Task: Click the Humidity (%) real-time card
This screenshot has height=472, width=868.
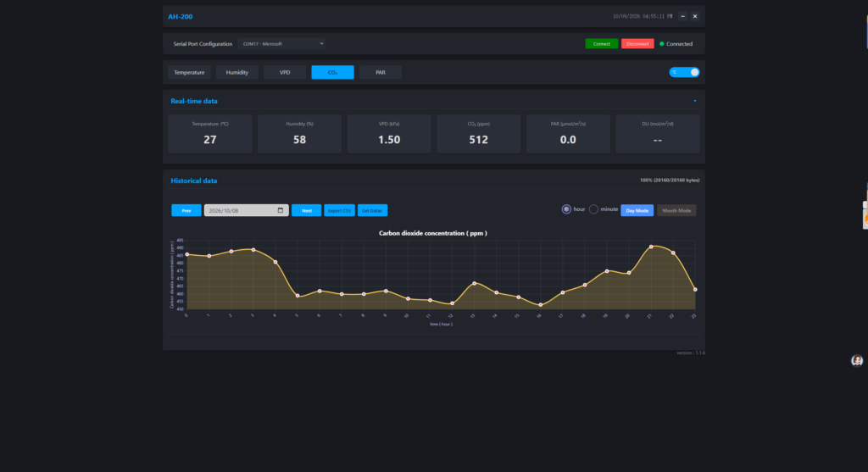Action: (299, 134)
